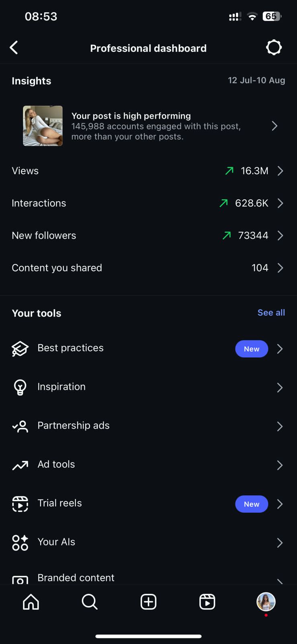Tap the back arrow icon
The image size is (297, 644).
point(14,47)
